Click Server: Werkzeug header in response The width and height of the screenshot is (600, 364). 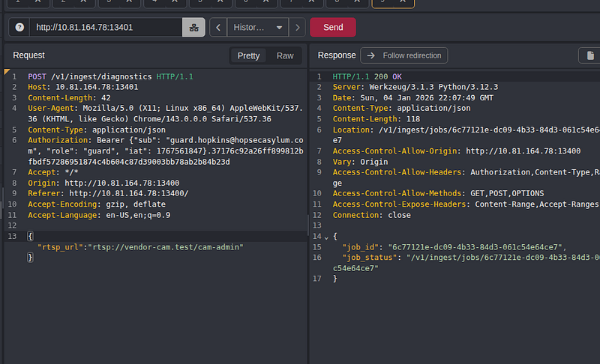(x=415, y=87)
